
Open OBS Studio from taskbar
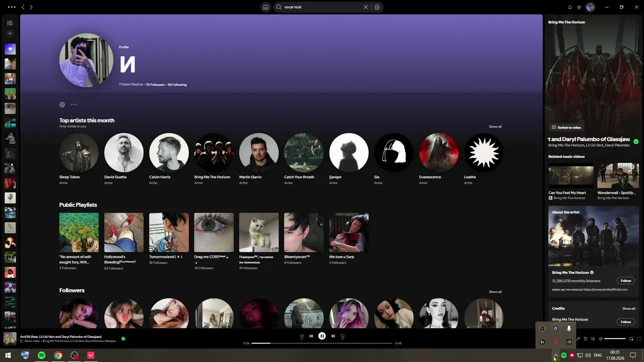pos(74,355)
